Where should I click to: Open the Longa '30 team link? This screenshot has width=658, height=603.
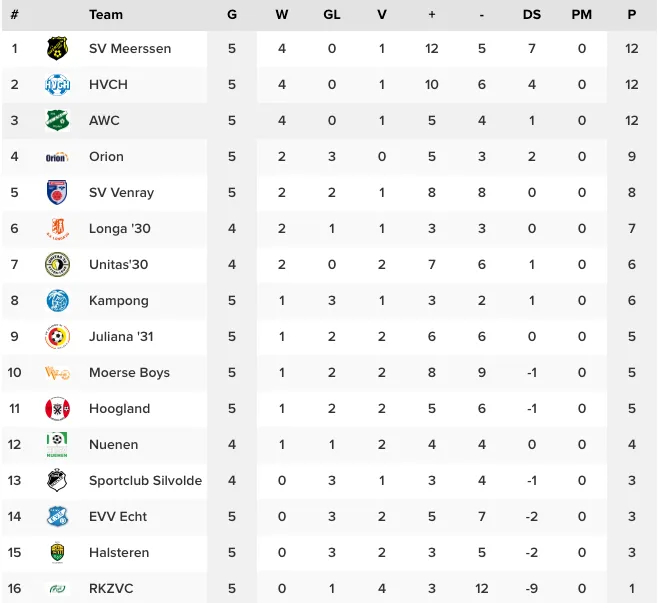pyautogui.click(x=119, y=228)
